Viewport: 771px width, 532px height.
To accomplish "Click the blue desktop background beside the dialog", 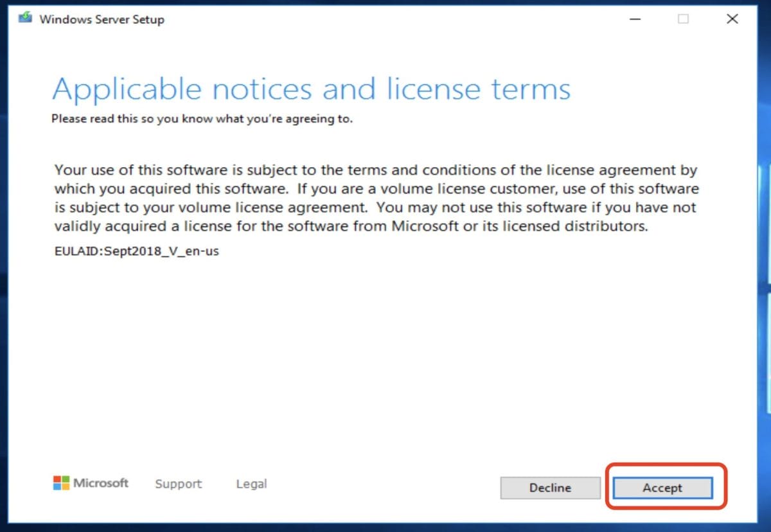I will (x=766, y=257).
